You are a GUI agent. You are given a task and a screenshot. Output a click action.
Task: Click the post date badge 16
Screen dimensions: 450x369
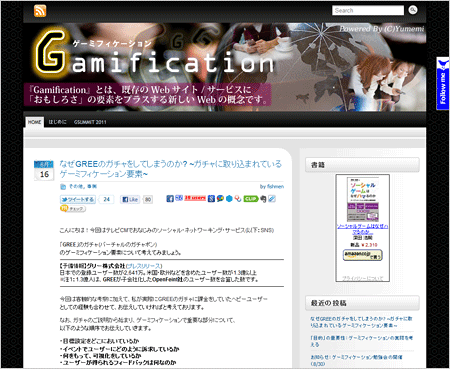click(x=44, y=171)
